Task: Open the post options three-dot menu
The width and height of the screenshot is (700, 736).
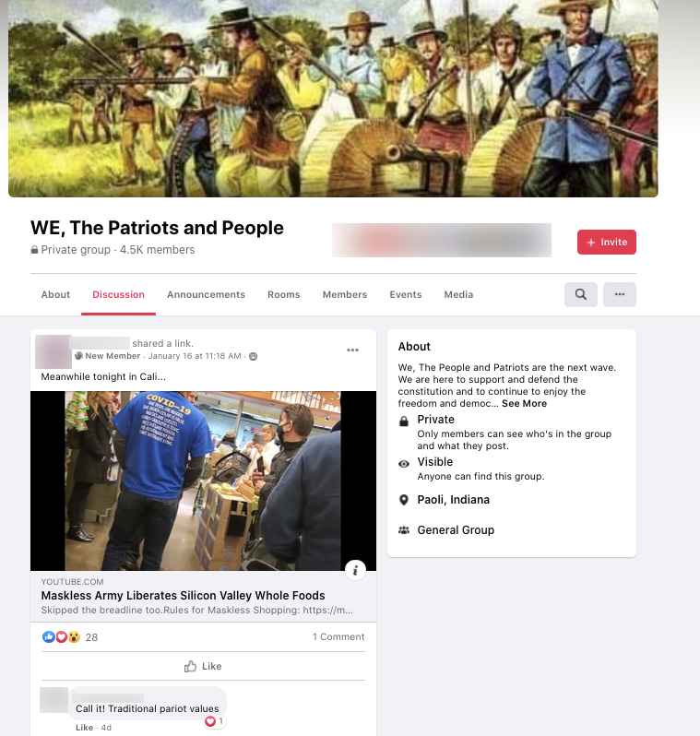Action: tap(352, 350)
